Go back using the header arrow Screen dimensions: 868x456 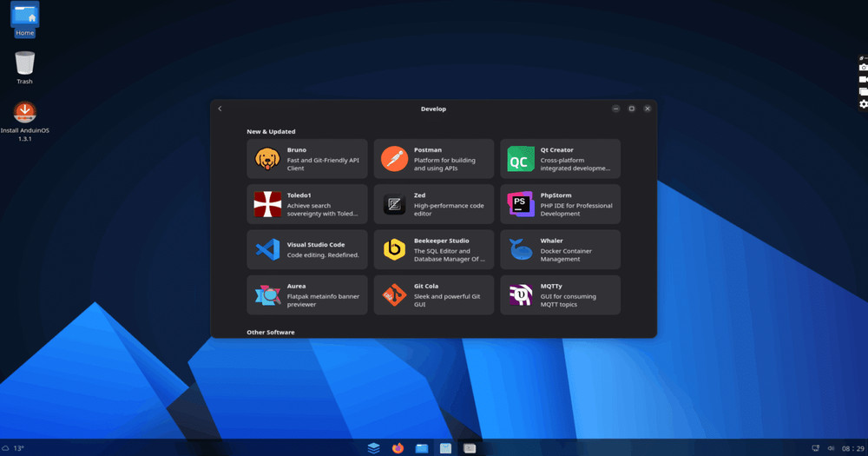220,109
